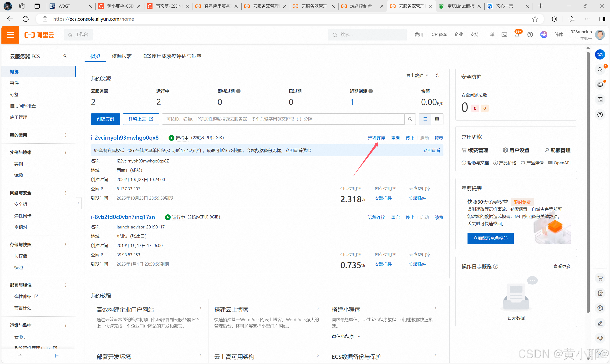610x364 pixels.
Task: Open options for 实例与镜像 section
Action: click(x=66, y=152)
